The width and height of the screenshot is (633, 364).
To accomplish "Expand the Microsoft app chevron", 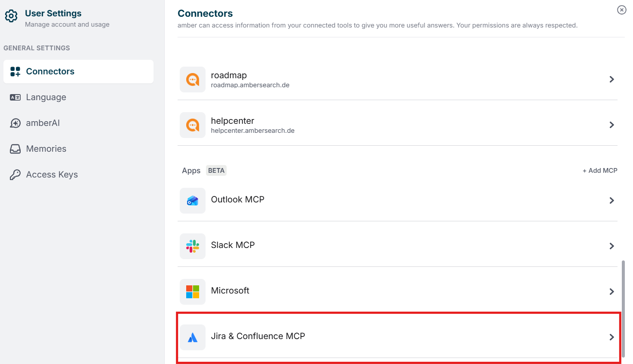I will click(x=611, y=292).
